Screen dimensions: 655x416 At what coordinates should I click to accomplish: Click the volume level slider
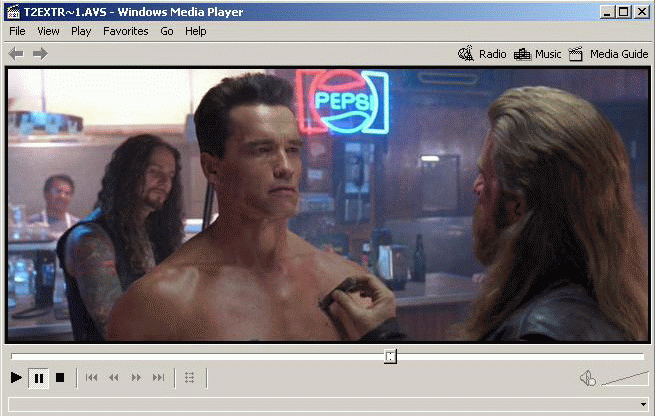(624, 378)
